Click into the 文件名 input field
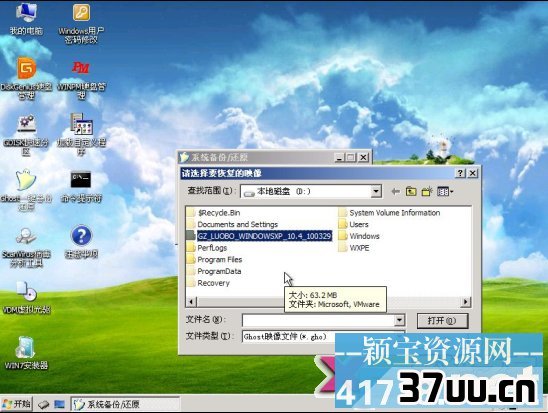 [319, 320]
